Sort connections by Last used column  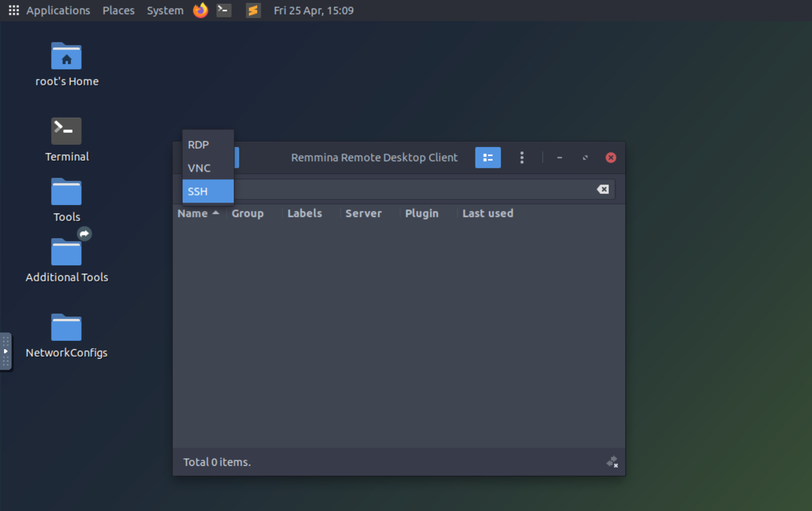coord(488,214)
